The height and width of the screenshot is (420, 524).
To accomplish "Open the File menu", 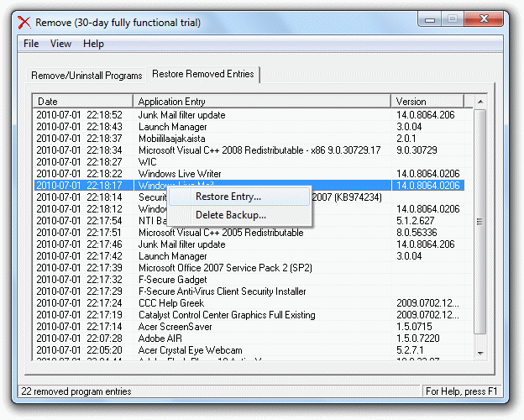I will (31, 44).
